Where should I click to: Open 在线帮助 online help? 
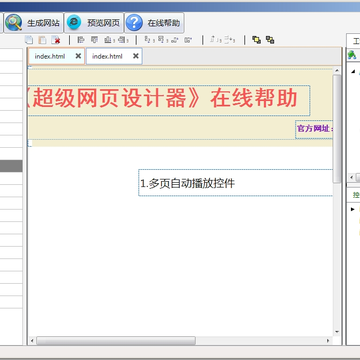click(154, 23)
